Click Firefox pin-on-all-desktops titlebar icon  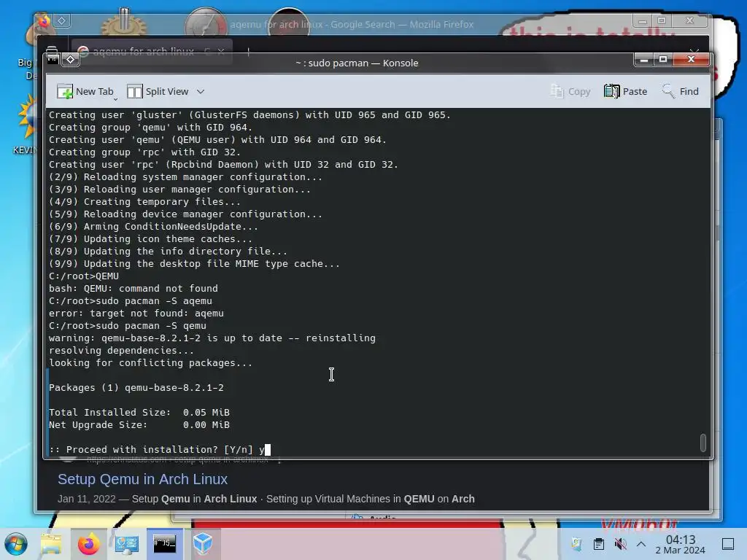tap(61, 20)
